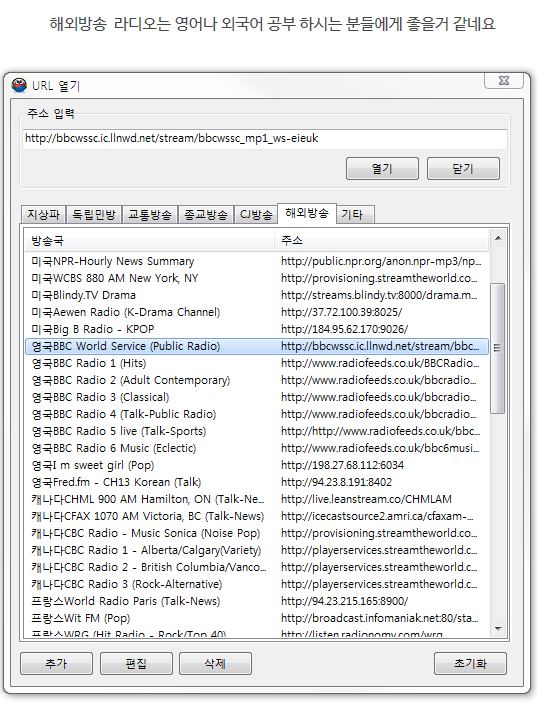Screen dimensions: 545x708
Task: Click the icecastsource2.amri.ca address cell
Action: 377,517
